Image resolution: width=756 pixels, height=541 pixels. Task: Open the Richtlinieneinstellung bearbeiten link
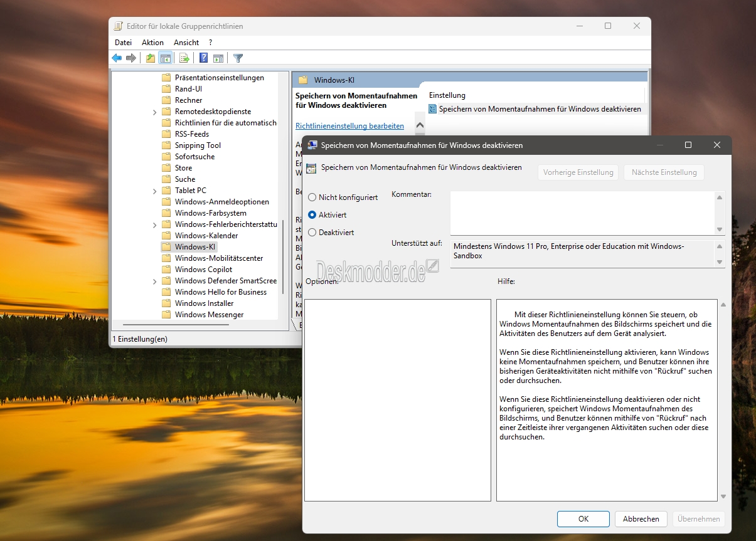349,126
